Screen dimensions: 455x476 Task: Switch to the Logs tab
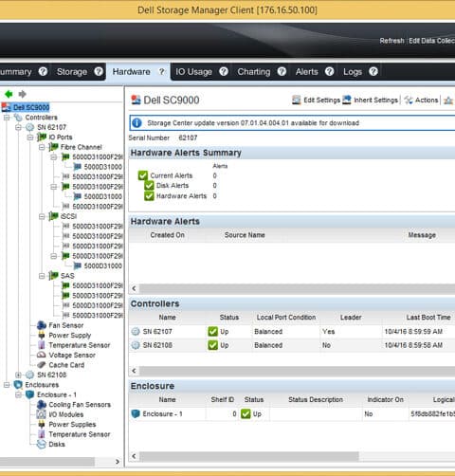(353, 72)
